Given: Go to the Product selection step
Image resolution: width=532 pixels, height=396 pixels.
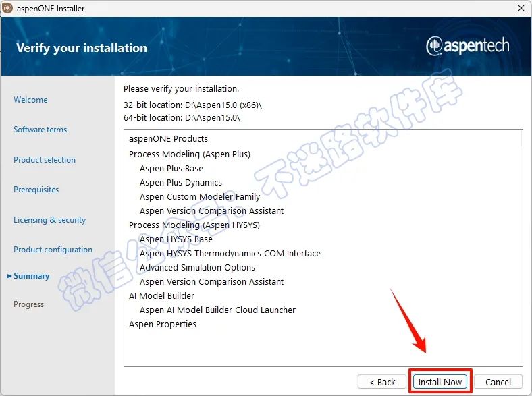Looking at the screenshot, I should tap(45, 160).
